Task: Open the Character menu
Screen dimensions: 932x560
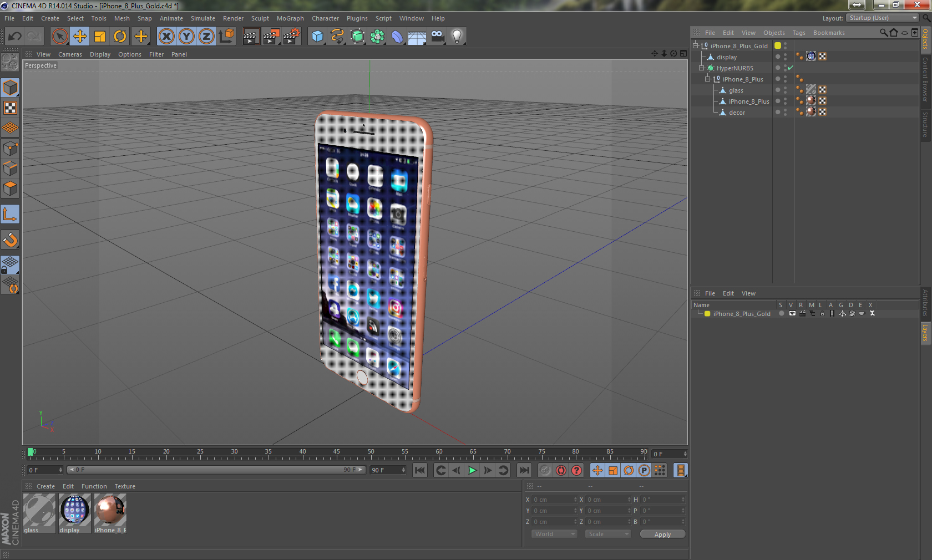Action: [325, 18]
